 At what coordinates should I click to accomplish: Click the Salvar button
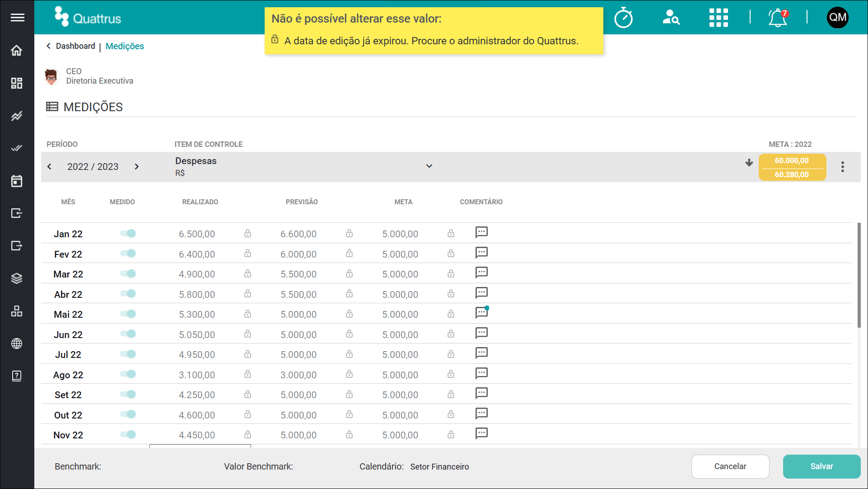821,466
